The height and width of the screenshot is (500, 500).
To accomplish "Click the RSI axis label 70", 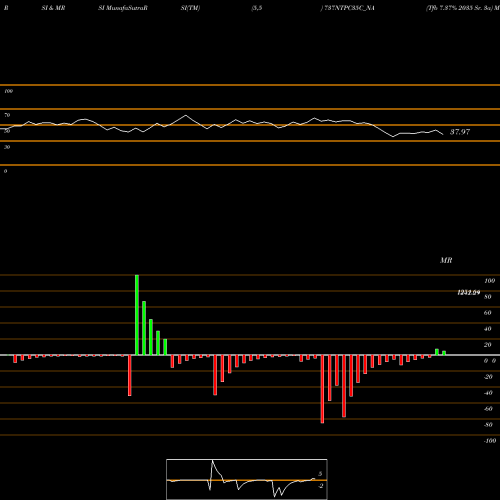I will (x=7, y=115).
